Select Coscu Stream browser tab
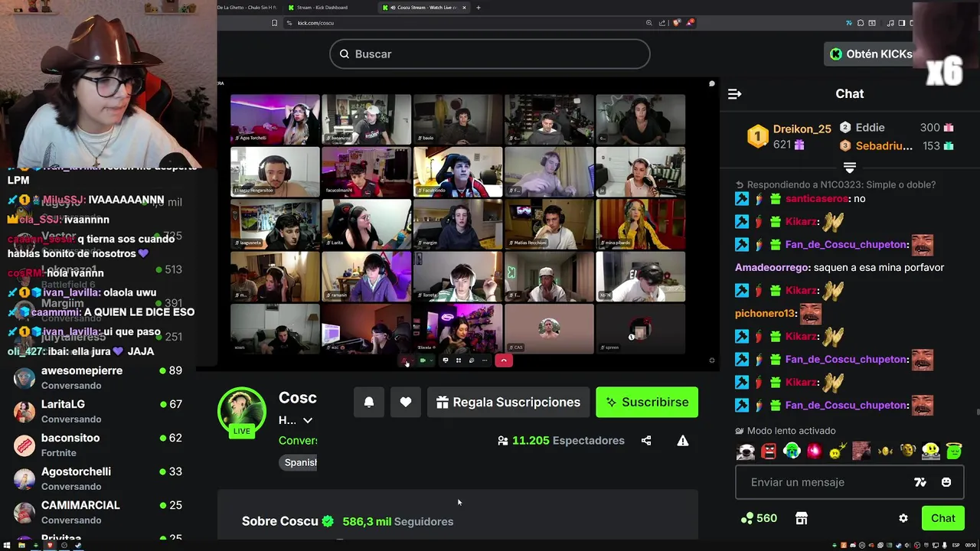The height and width of the screenshot is (551, 980). (x=425, y=8)
